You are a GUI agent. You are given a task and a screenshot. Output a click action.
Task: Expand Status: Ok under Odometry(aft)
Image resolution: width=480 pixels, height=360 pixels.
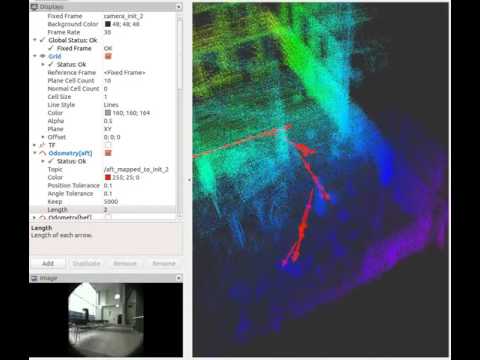(x=43, y=161)
